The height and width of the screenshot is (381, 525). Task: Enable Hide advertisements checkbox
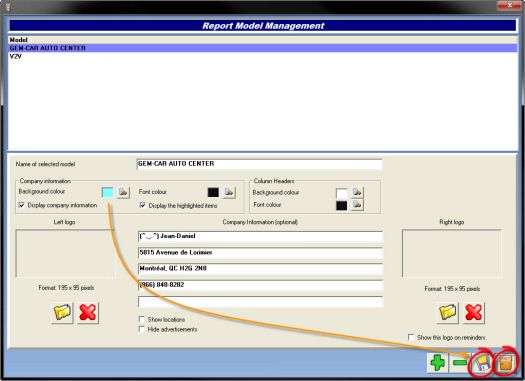pyautogui.click(x=142, y=329)
